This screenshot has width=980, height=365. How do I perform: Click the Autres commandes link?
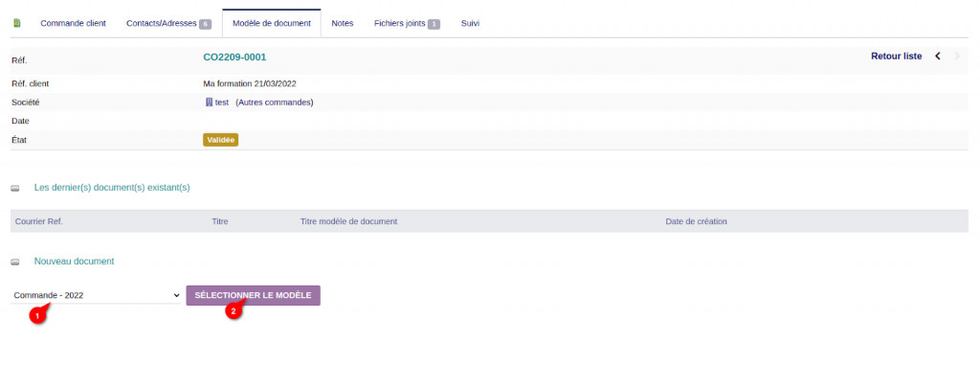point(275,103)
